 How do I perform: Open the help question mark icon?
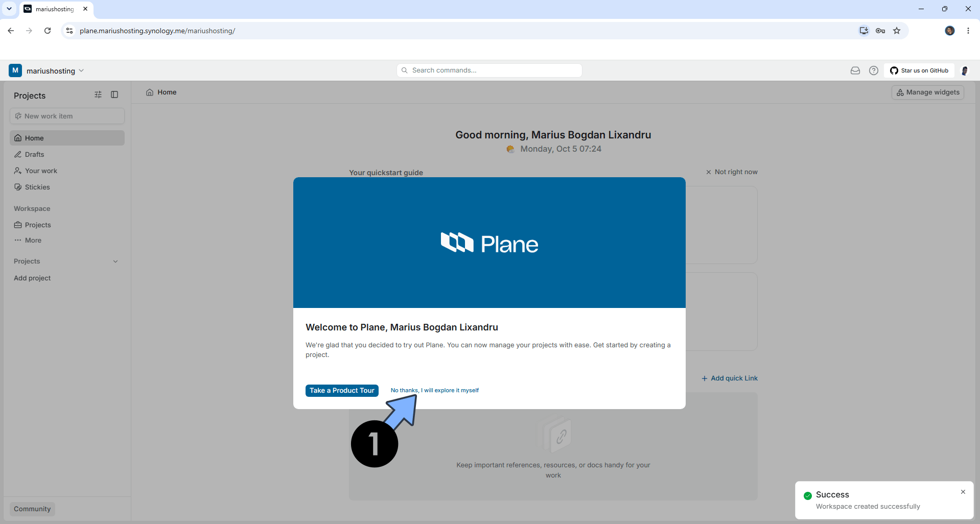pos(874,70)
